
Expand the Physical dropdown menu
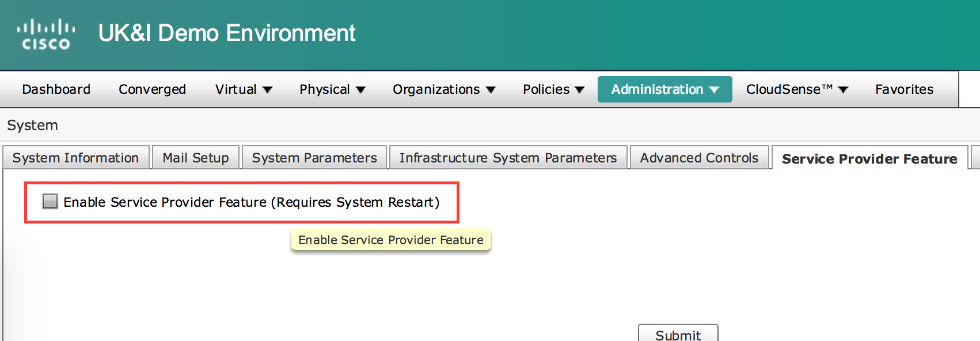tap(332, 89)
